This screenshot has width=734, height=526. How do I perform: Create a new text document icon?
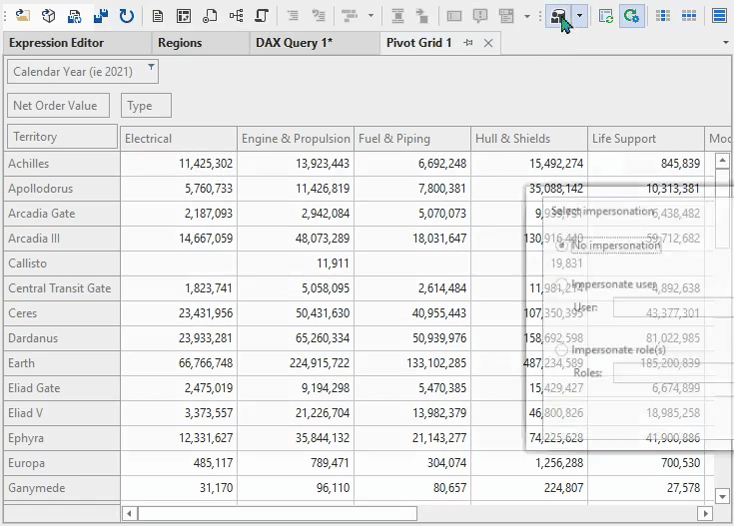158,16
